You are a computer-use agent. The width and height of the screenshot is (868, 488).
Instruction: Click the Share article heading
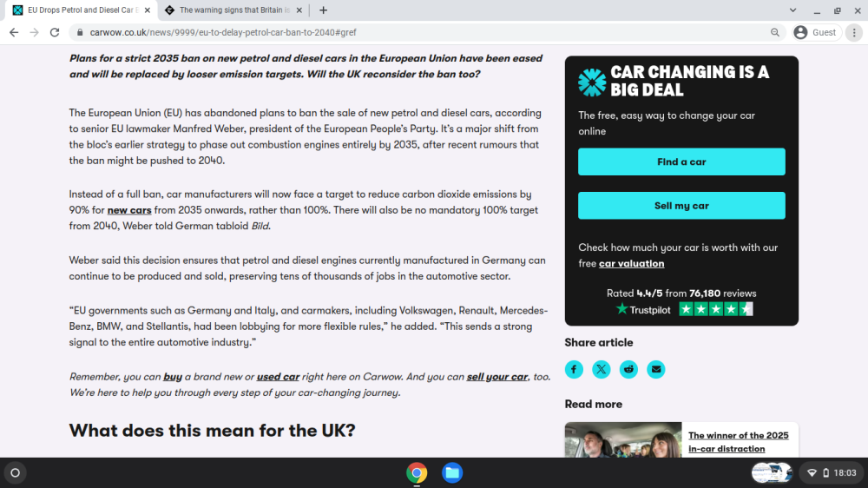[598, 342]
